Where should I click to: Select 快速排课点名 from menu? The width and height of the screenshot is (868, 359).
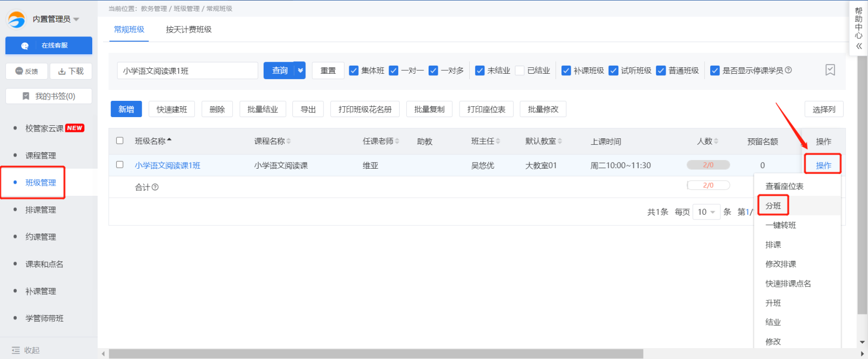pos(788,284)
